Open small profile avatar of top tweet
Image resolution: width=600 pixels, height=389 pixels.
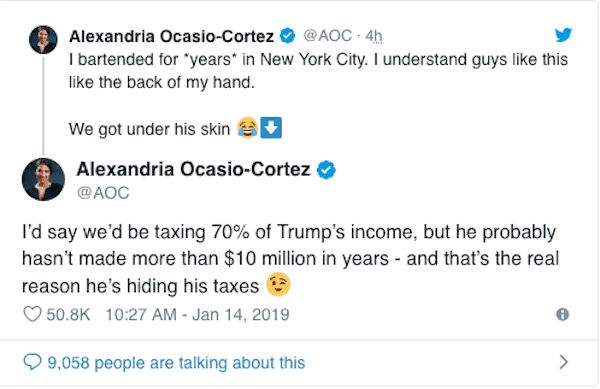pyautogui.click(x=43, y=39)
